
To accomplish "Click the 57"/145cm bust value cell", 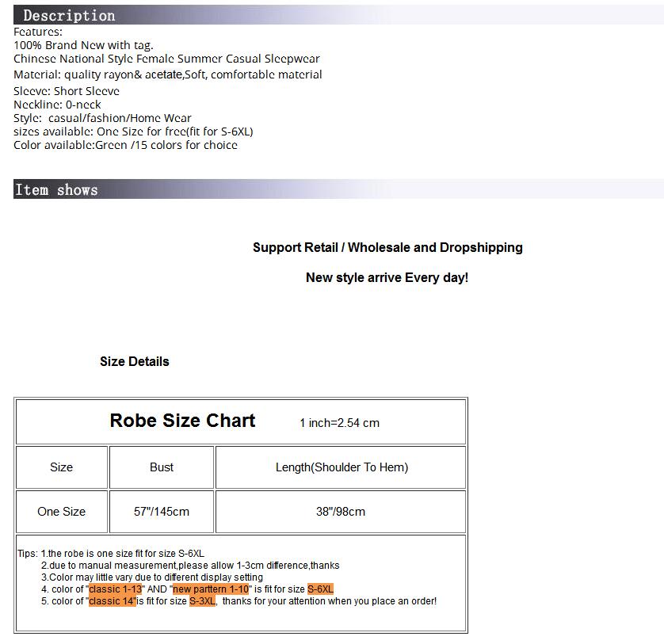I will point(162,512).
